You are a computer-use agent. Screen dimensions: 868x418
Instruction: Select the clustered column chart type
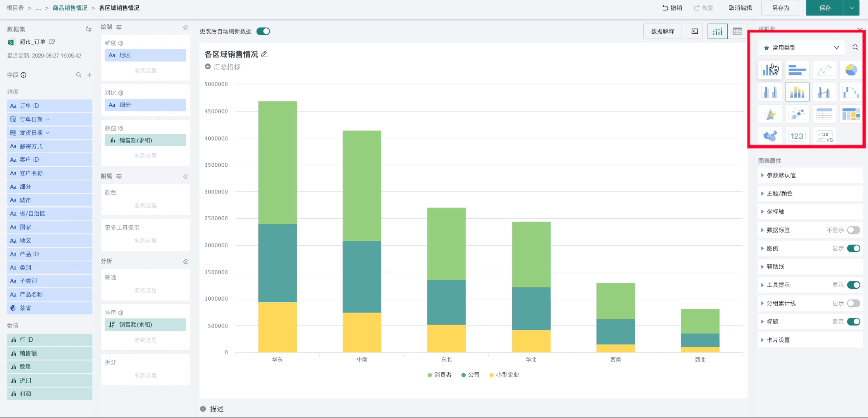[x=770, y=92]
